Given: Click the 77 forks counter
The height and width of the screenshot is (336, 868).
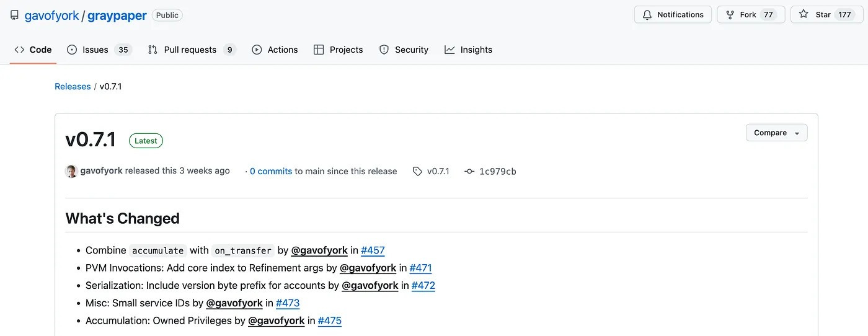Looking at the screenshot, I should click(x=769, y=14).
